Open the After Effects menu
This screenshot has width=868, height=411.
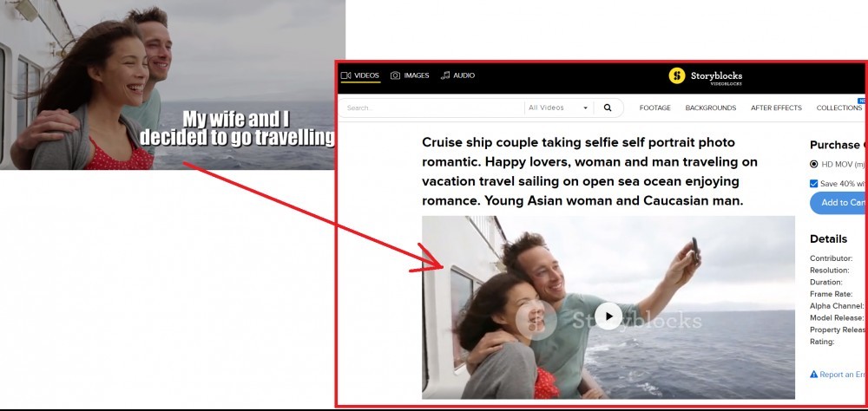776,108
